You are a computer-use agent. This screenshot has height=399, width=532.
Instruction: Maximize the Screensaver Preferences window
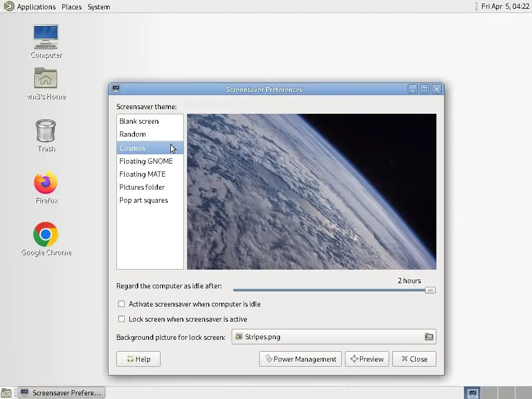pos(424,89)
